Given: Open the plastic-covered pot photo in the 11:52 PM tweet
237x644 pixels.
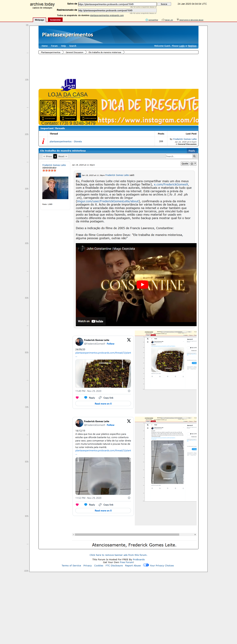Looking at the screenshot, I should click(x=103, y=476).
